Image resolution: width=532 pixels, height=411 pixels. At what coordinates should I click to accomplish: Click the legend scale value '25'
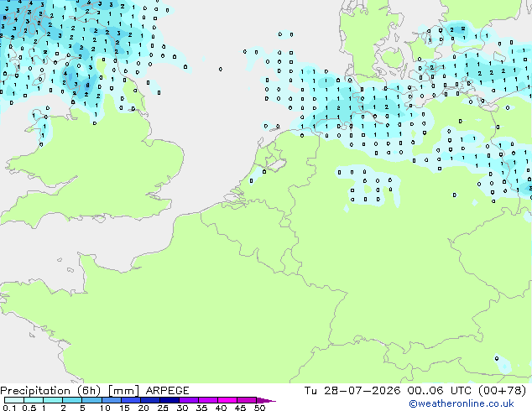pyautogui.click(x=163, y=408)
